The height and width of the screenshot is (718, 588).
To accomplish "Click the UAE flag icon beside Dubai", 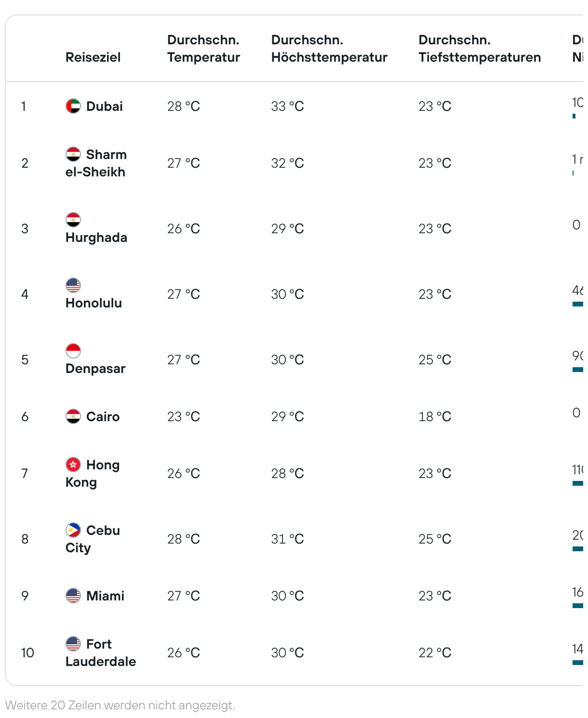I will (x=73, y=106).
